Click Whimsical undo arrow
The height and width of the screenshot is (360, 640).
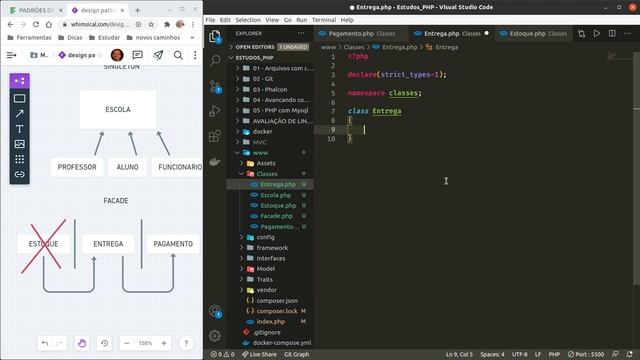coord(45,343)
